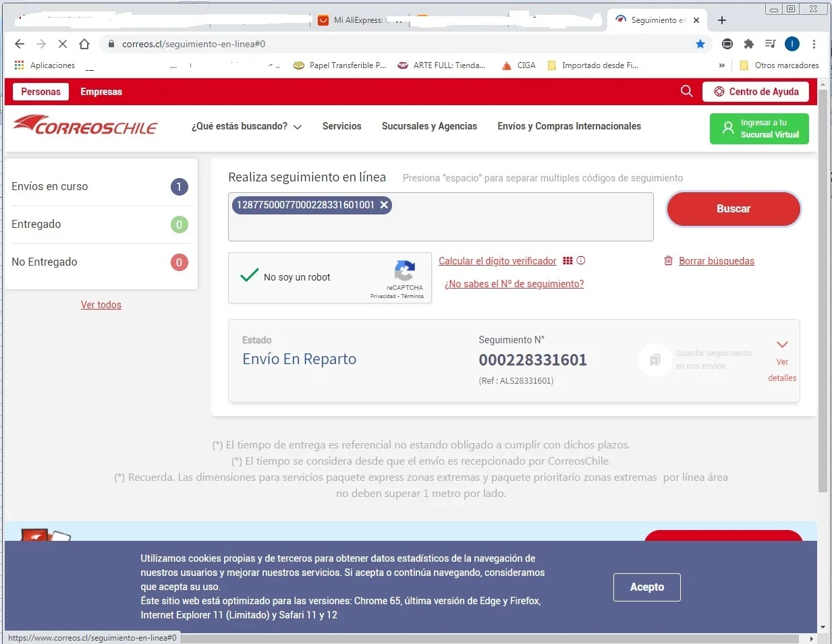Switch to the Empresas tab

101,92
